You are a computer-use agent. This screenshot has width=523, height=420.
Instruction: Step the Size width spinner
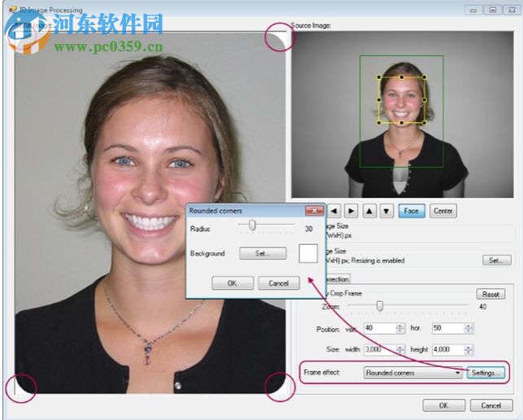[400, 349]
